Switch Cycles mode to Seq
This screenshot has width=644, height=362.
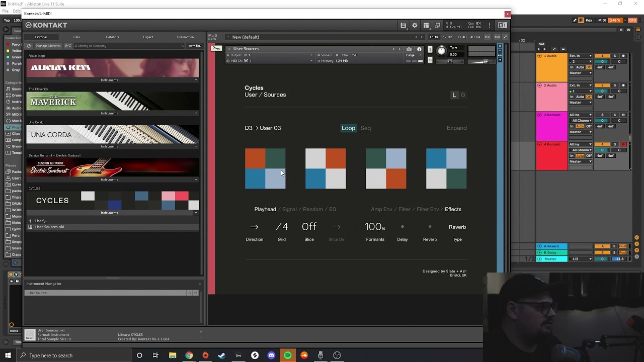tap(366, 128)
